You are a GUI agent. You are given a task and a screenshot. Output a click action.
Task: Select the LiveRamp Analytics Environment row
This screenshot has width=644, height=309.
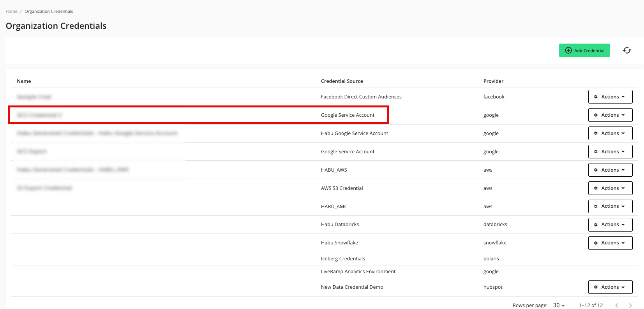358,272
